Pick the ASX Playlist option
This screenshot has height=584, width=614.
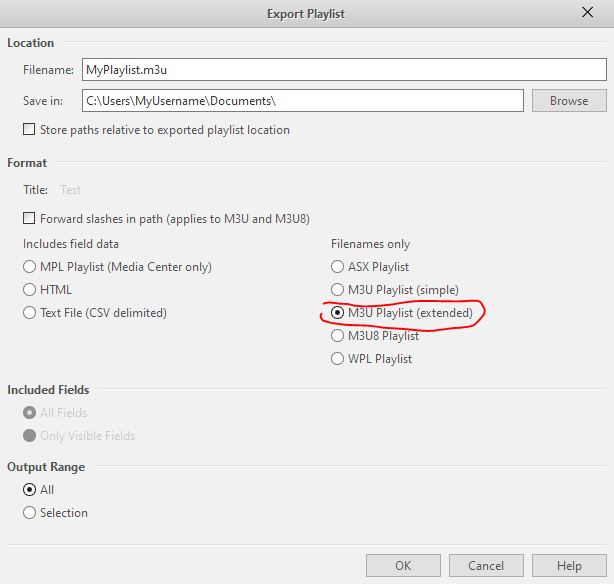tap(337, 267)
